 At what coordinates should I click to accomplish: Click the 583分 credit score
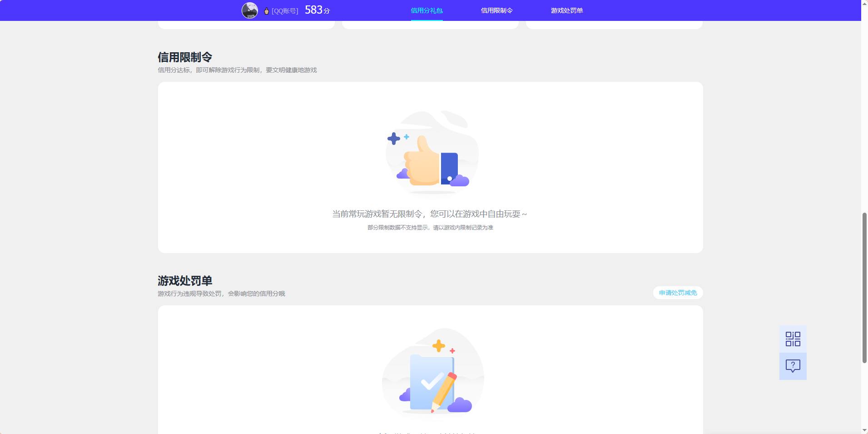pos(317,10)
